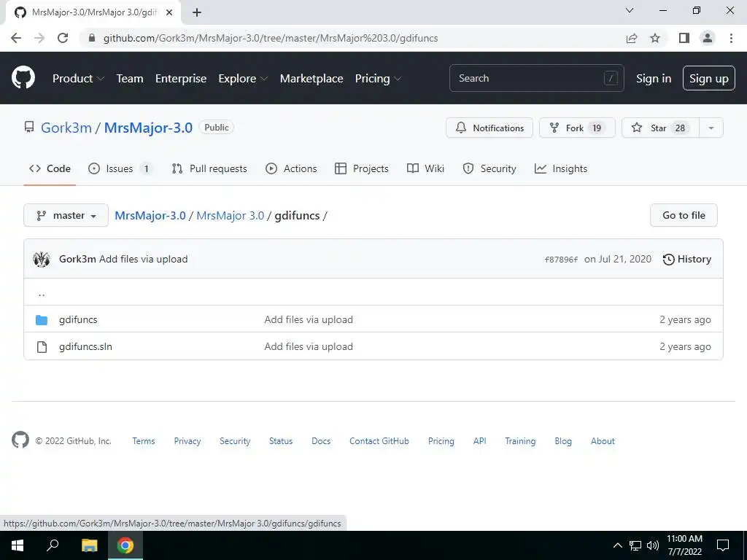Screen dimensions: 747x560
Task: Switch to the Security tab
Action: tap(489, 168)
